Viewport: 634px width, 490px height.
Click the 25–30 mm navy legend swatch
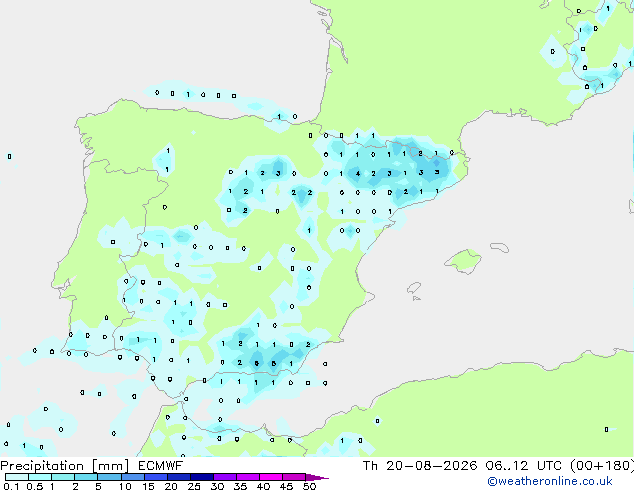[x=202, y=477]
